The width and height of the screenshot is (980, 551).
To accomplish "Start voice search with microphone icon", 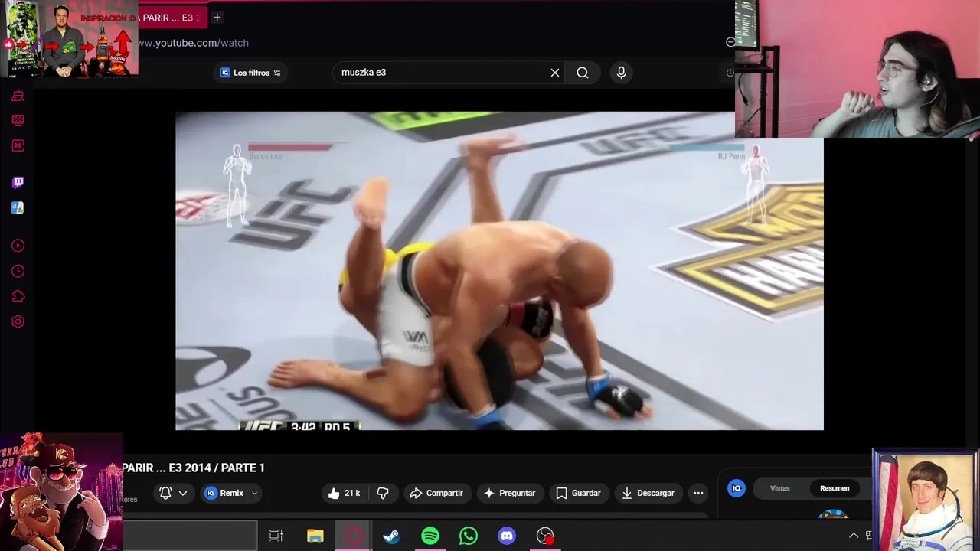I will (x=621, y=73).
